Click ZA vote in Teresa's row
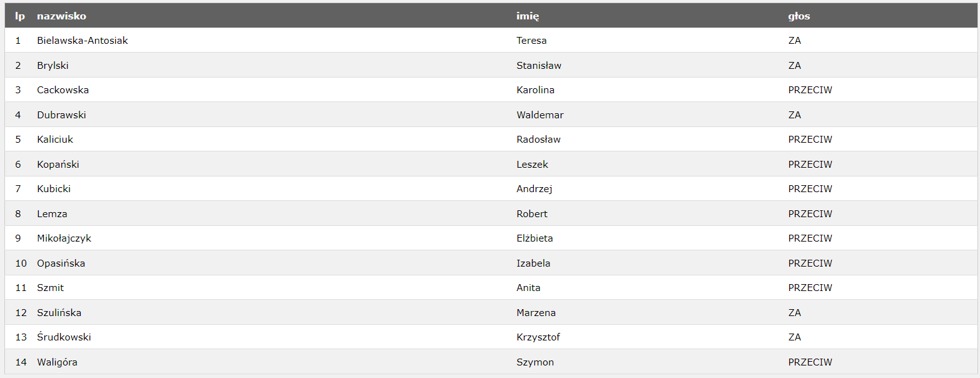This screenshot has width=980, height=378. (795, 41)
